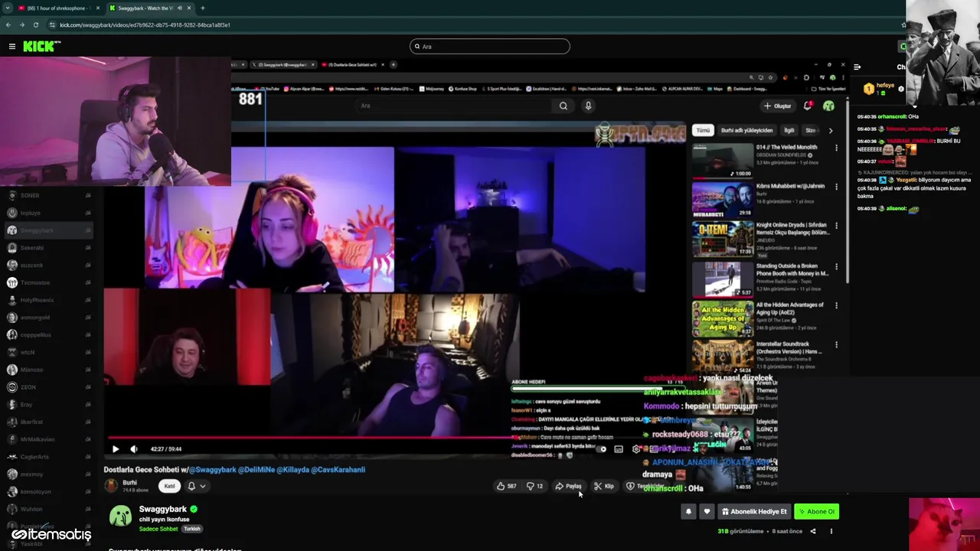Image resolution: width=980 pixels, height=551 pixels.
Task: Open the Burhi channel avatar
Action: pos(112,485)
